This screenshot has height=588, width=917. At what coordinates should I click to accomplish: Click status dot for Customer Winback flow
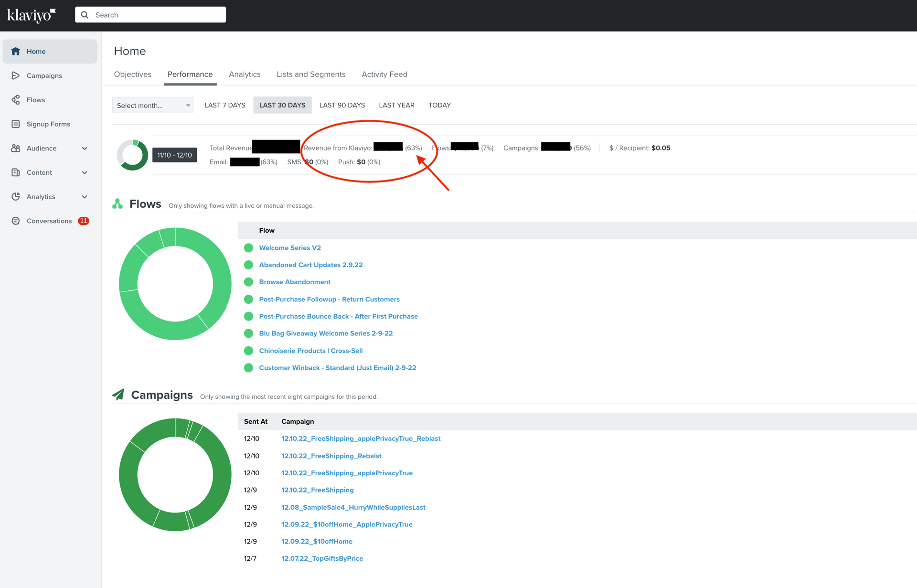(248, 368)
